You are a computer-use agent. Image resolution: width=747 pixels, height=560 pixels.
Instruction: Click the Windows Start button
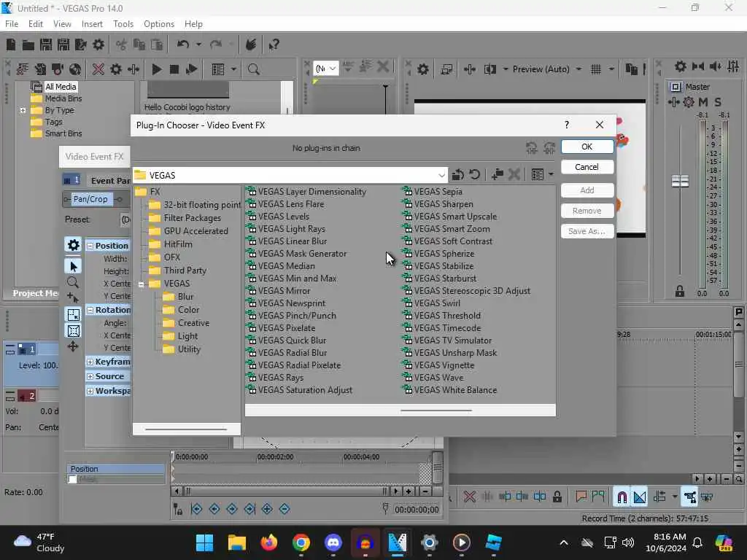click(x=205, y=542)
